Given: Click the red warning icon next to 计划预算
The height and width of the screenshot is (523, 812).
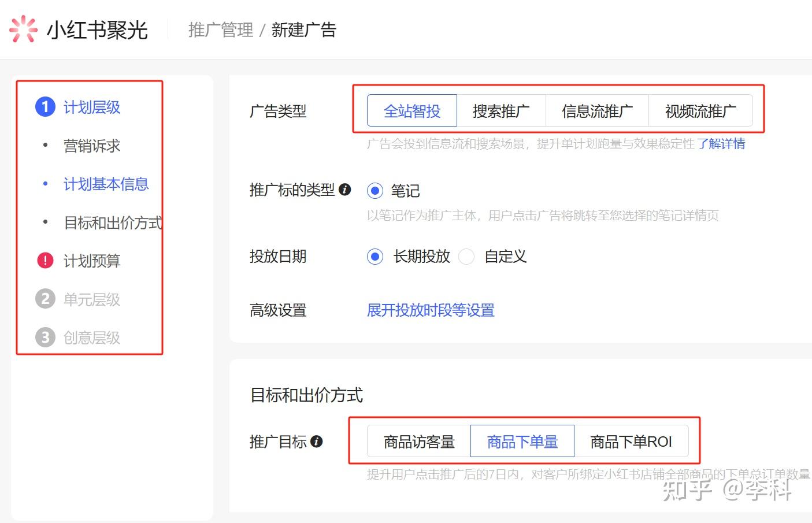Looking at the screenshot, I should click(45, 261).
